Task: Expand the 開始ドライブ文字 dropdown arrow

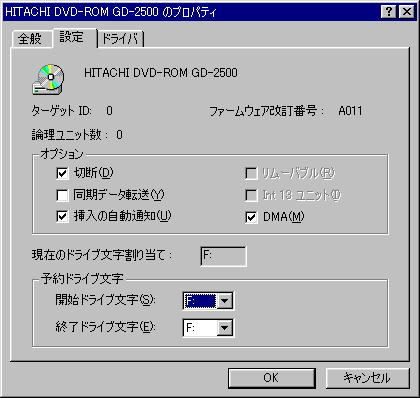Action: tap(225, 301)
